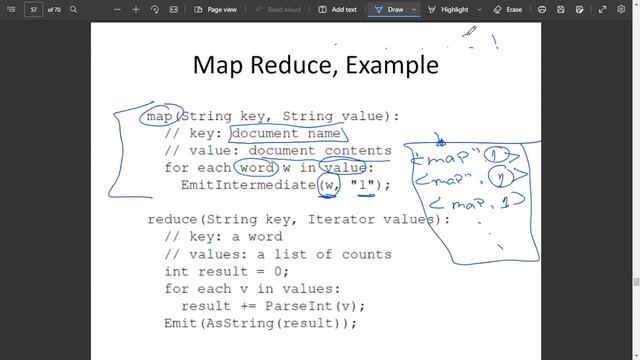640x360 pixels.
Task: Expand Highlight color options arrow
Action: (x=479, y=9)
